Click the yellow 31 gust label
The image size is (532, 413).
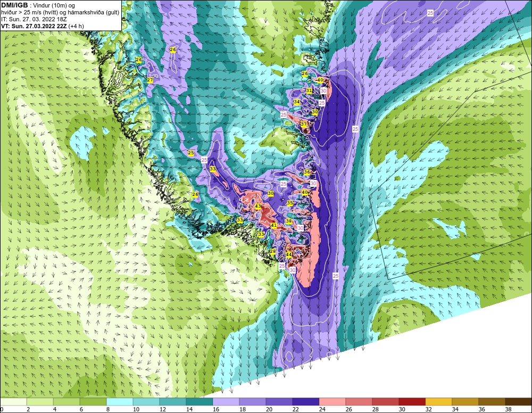click(x=309, y=90)
